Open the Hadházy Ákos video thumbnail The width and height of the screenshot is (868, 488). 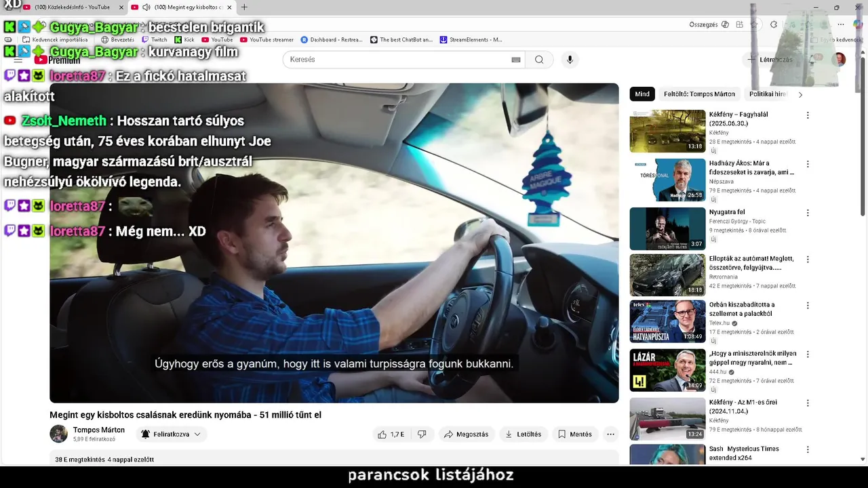tap(667, 180)
